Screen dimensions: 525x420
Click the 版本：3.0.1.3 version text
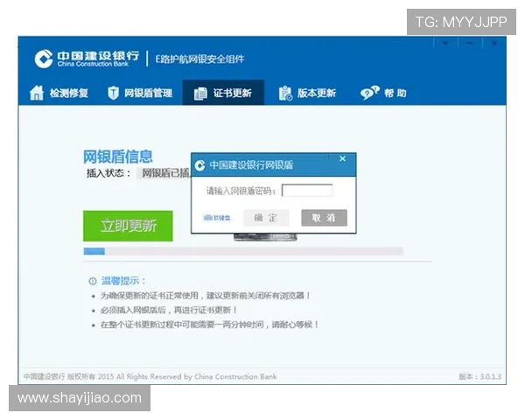pyautogui.click(x=479, y=376)
